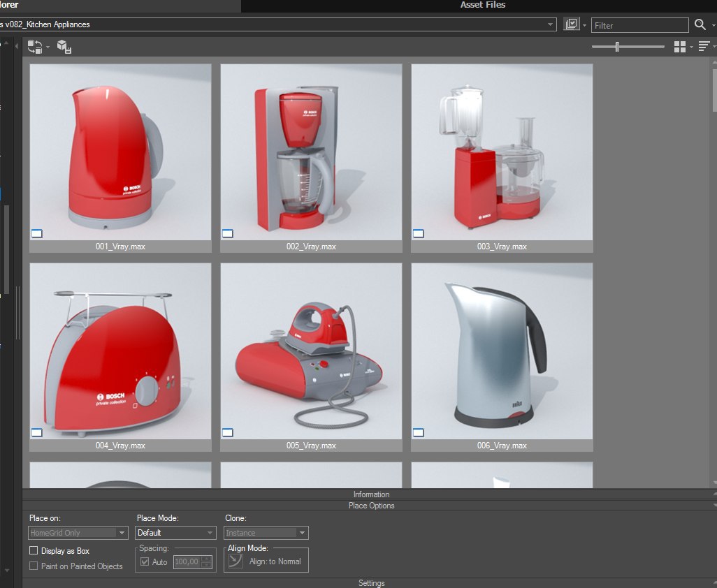
Task: Click the 002_Vray.max file name label
Action: pos(311,247)
